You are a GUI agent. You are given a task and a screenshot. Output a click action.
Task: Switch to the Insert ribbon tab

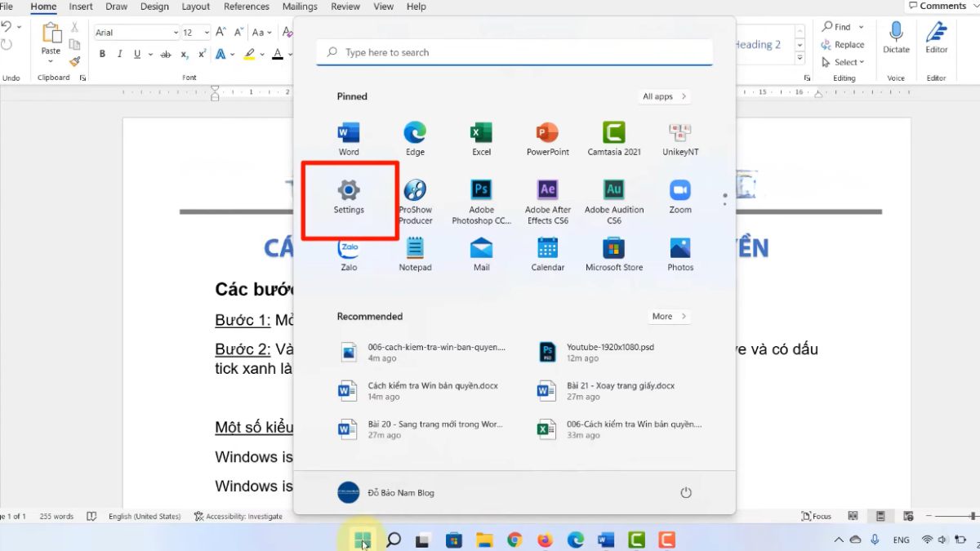(x=81, y=7)
